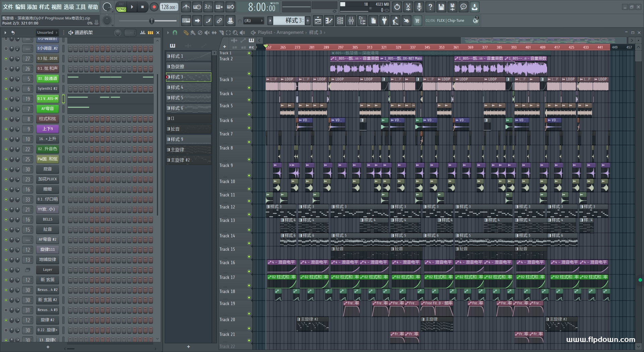Open the 通道机架 channel rack options dots
The image size is (644, 352).
64,33
